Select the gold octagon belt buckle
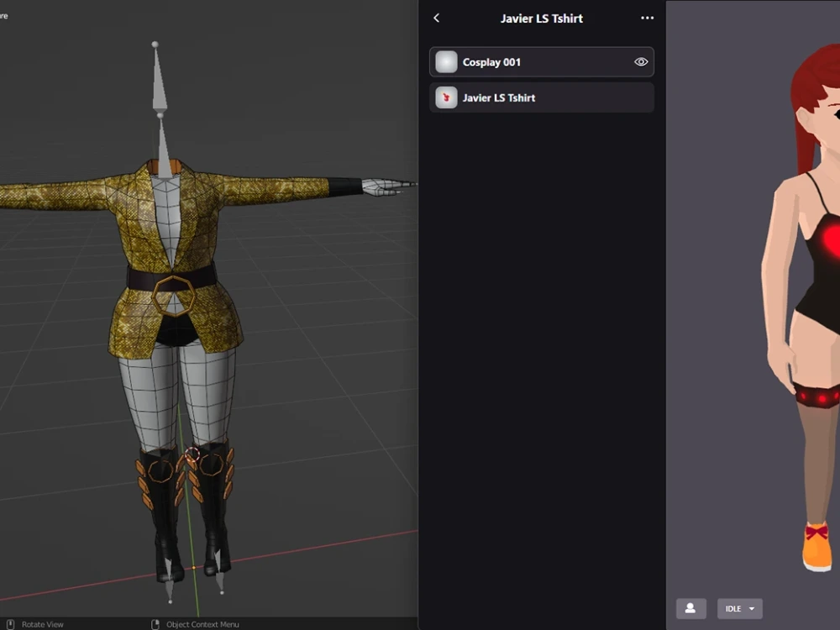Viewport: 840px width, 630px height. 174,296
